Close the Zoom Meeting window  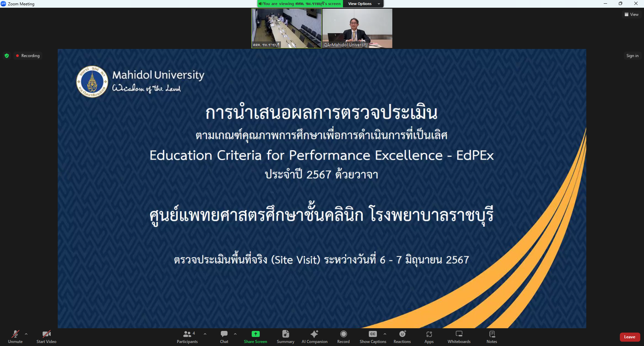pyautogui.click(x=636, y=4)
